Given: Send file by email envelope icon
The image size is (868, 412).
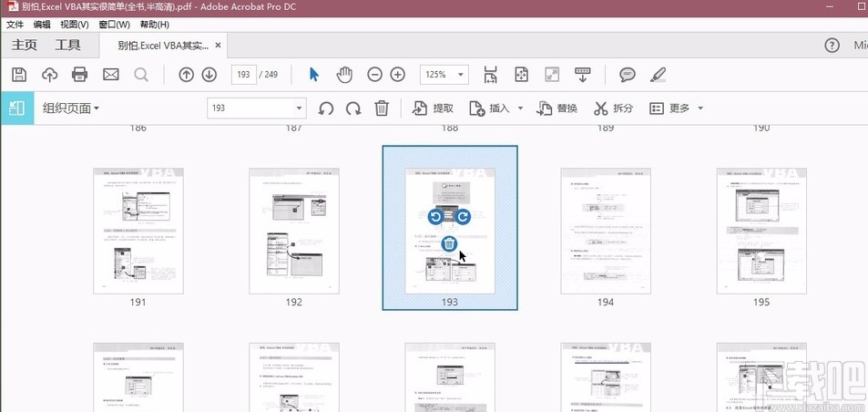Looking at the screenshot, I should pyautogui.click(x=111, y=74).
